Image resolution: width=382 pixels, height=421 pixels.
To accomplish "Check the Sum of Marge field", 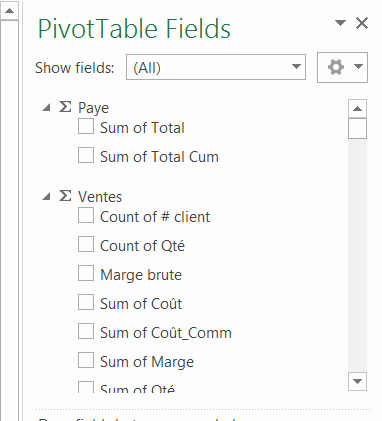I will (x=86, y=360).
